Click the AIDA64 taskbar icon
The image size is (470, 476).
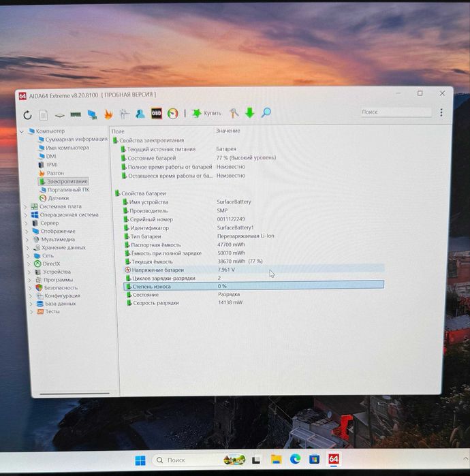click(x=333, y=459)
